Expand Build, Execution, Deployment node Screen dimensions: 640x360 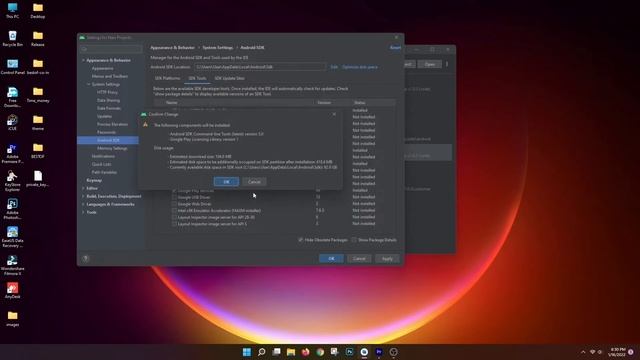coord(83,196)
